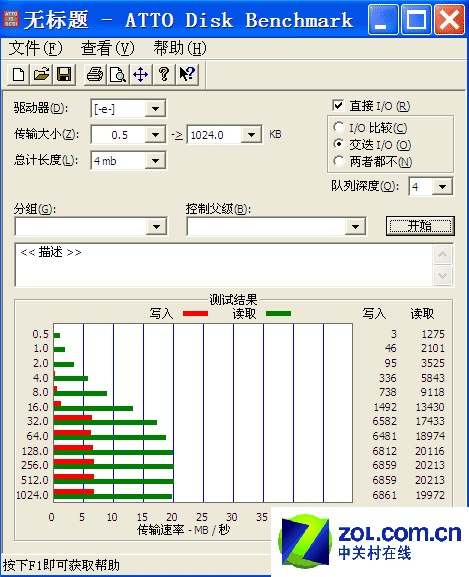Open the 队列深度 queue depth dropdown
Image resolution: width=469 pixels, height=577 pixels.
[442, 187]
